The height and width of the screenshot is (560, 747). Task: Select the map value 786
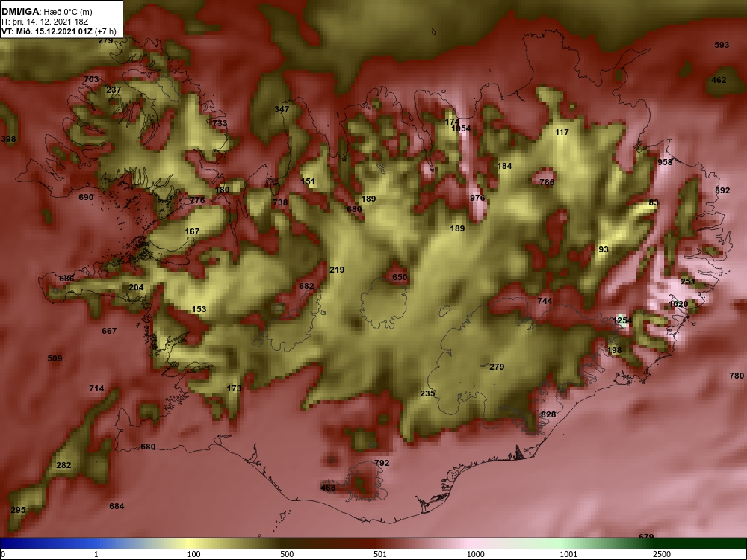click(547, 182)
